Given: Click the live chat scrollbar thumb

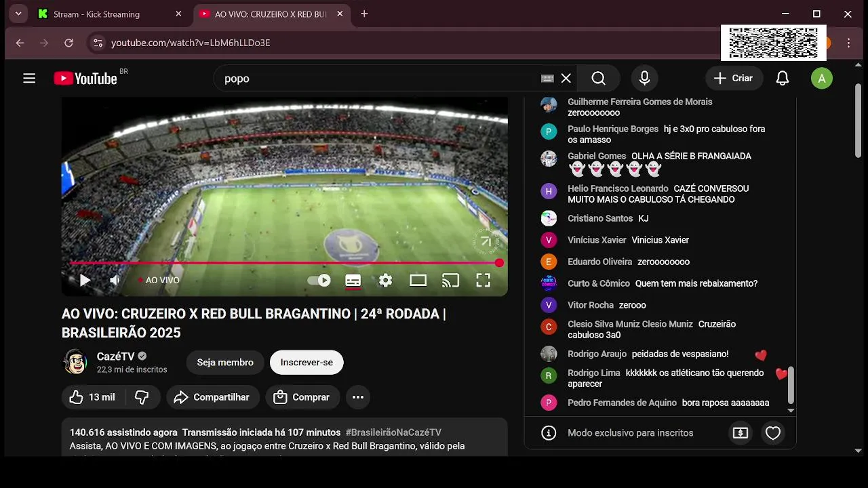Looking at the screenshot, I should point(791,385).
